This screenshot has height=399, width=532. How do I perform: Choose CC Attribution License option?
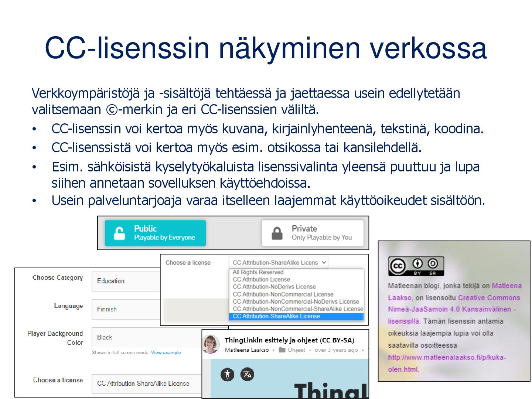coord(262,279)
